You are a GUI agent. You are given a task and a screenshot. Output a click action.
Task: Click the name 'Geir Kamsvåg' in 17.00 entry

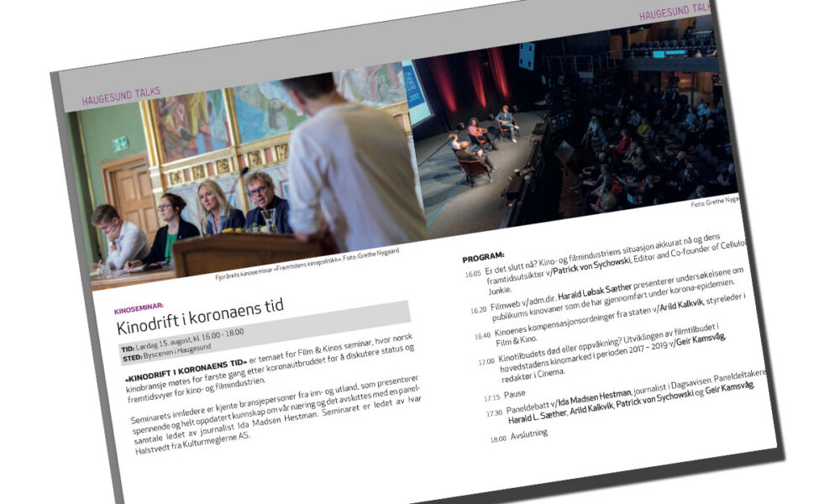click(x=701, y=340)
